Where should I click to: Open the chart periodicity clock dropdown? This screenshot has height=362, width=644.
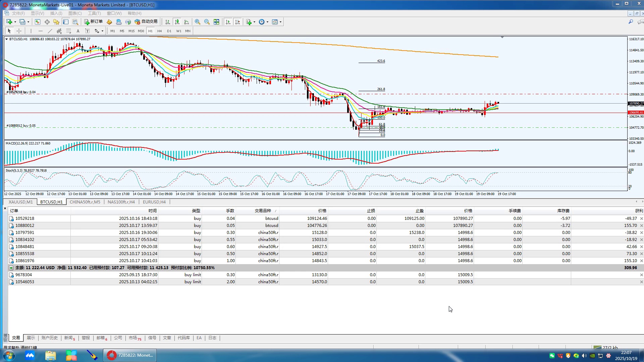pyautogui.click(x=267, y=22)
